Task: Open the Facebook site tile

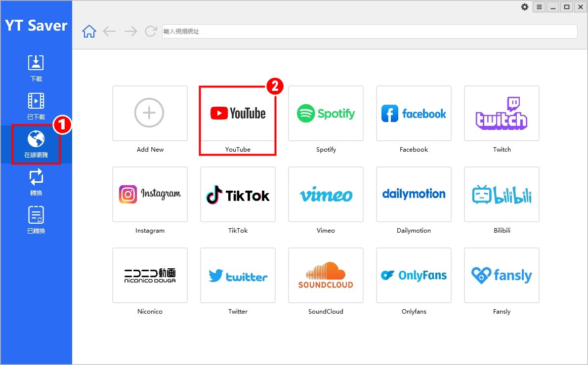Action: (414, 113)
